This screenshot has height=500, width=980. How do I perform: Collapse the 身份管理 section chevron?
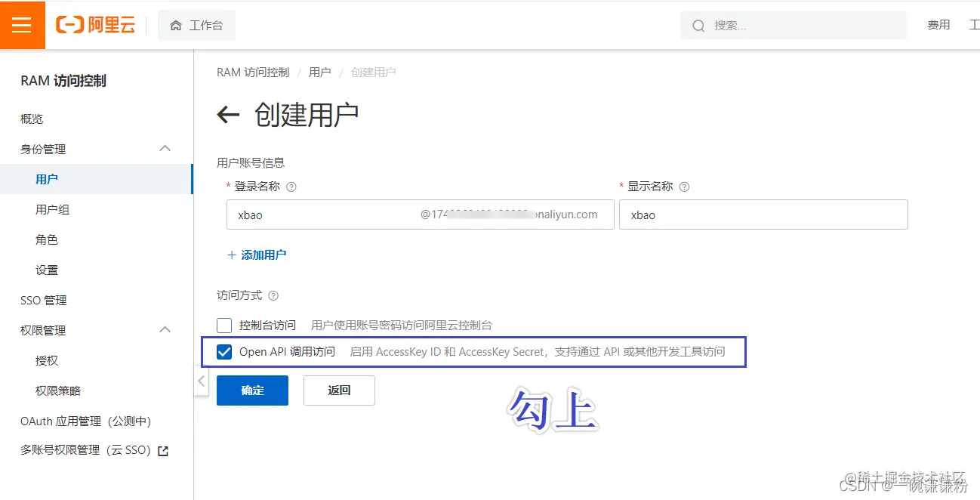165,149
